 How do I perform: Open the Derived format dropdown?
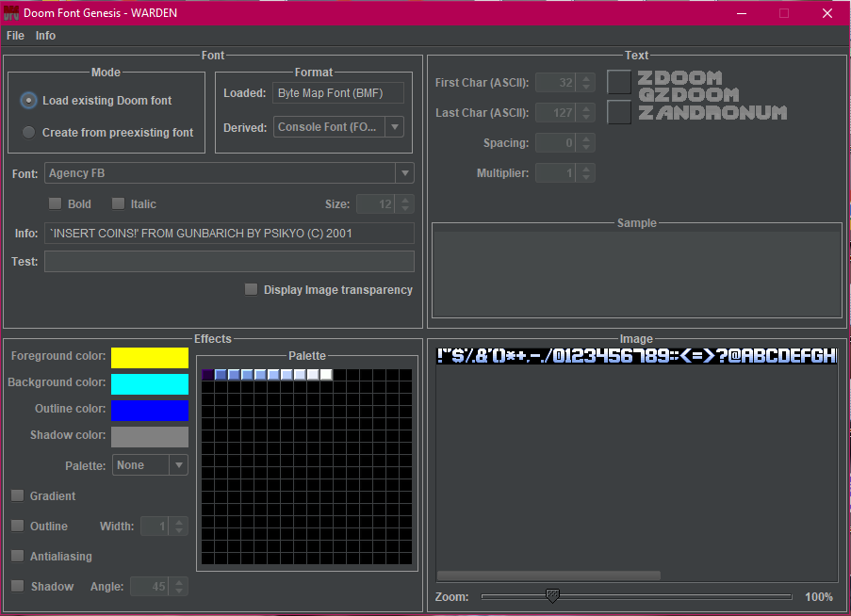pos(395,127)
